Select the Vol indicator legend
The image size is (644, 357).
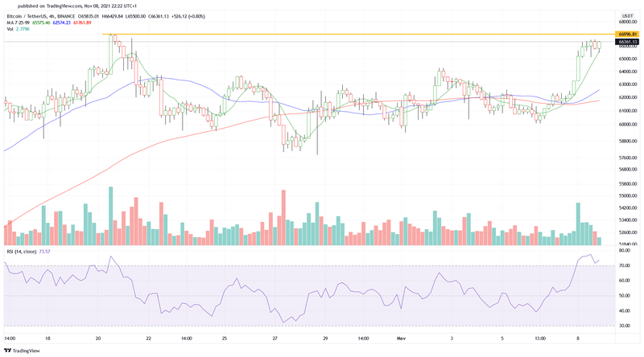(x=10, y=29)
